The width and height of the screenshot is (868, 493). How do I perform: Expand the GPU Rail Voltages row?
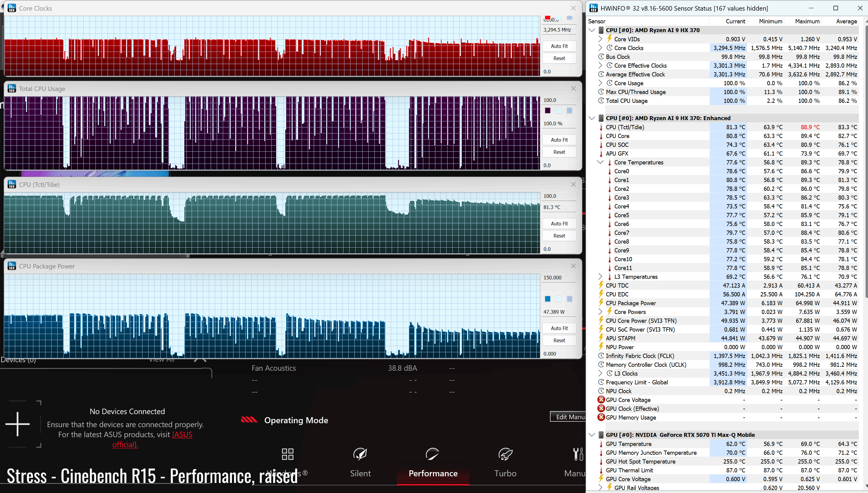[x=600, y=488]
